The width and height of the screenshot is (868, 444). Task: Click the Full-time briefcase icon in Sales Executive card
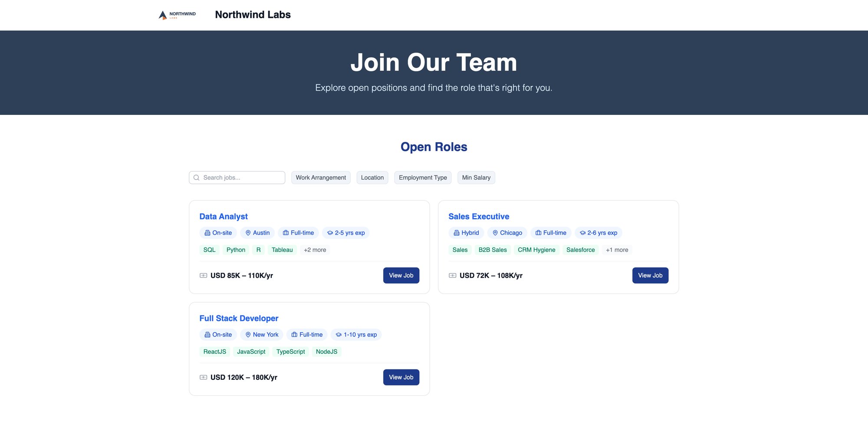coord(539,233)
